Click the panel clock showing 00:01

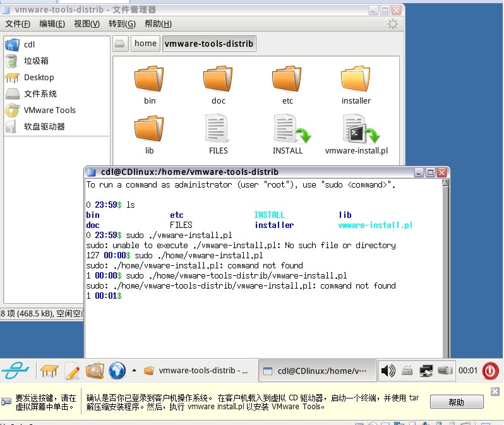467,371
